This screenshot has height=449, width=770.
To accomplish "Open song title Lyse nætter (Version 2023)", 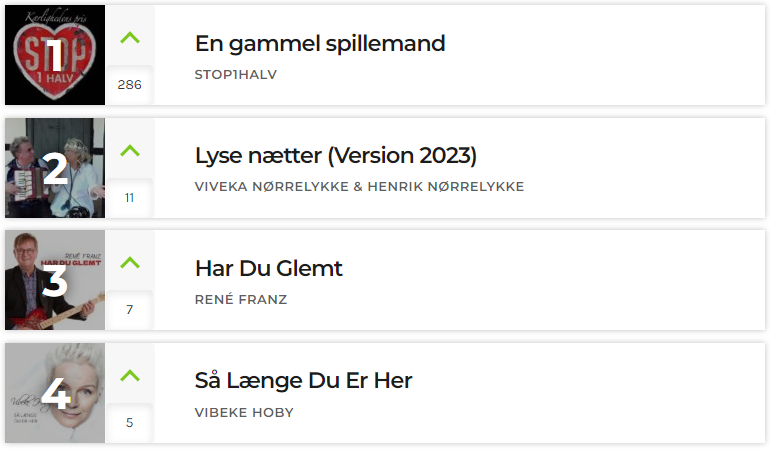I will 336,156.
